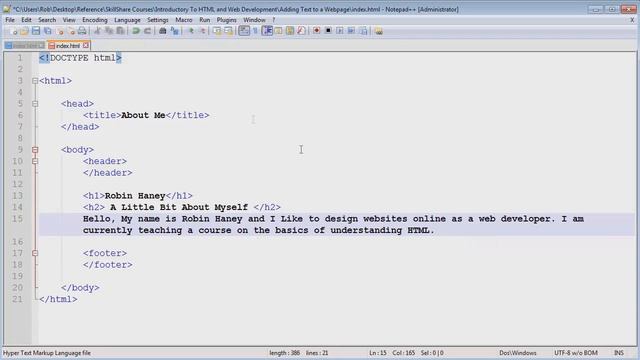Click UTF-8 w/o BOM in status bar
Viewport: 640px width, 360px height.
point(576,353)
